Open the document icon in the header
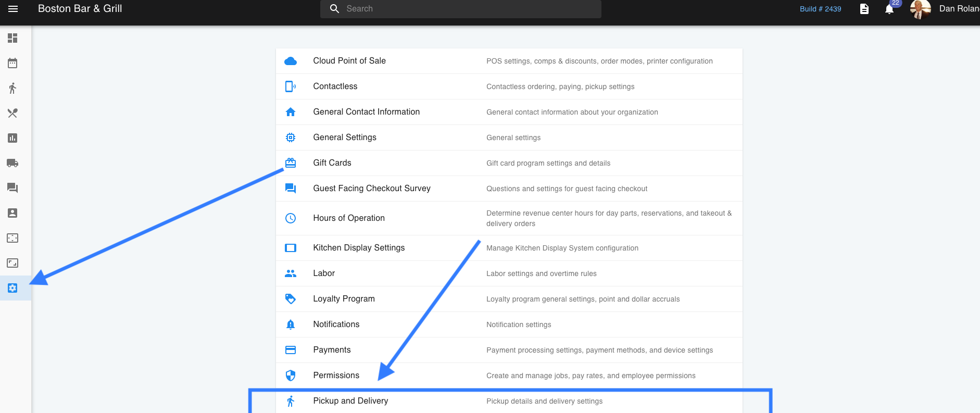This screenshot has width=980, height=413. pos(864,9)
